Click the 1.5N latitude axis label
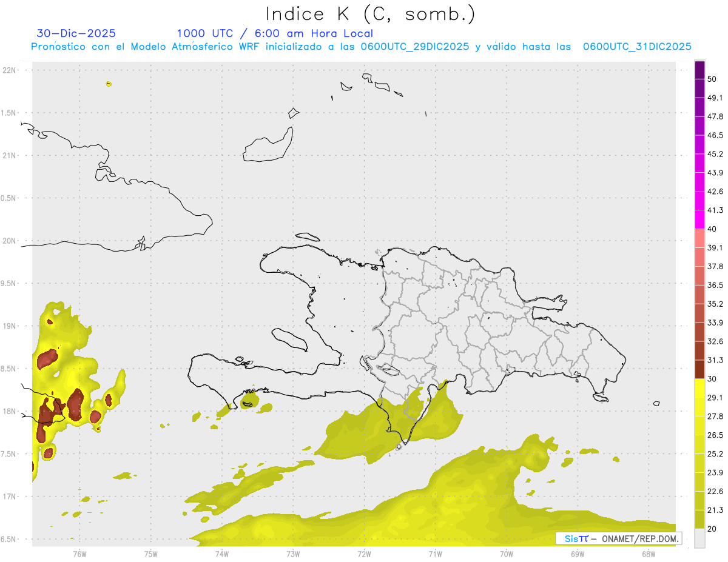Viewport: 728px width, 562px height. [8, 113]
